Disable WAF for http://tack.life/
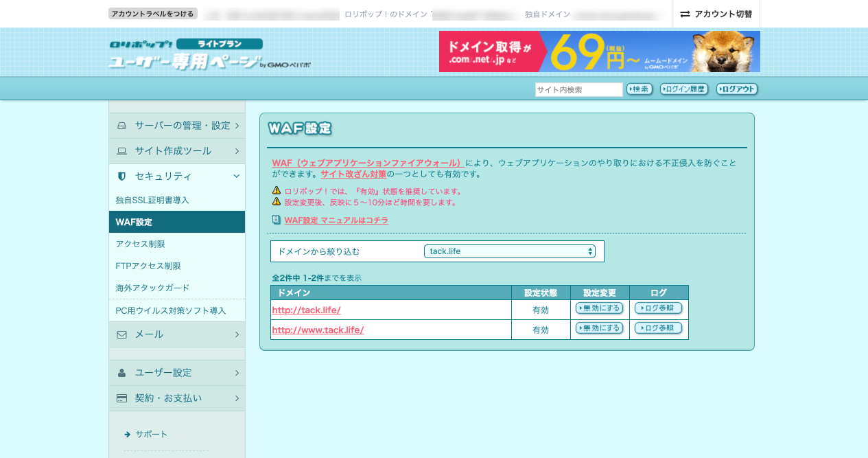 pyautogui.click(x=599, y=308)
